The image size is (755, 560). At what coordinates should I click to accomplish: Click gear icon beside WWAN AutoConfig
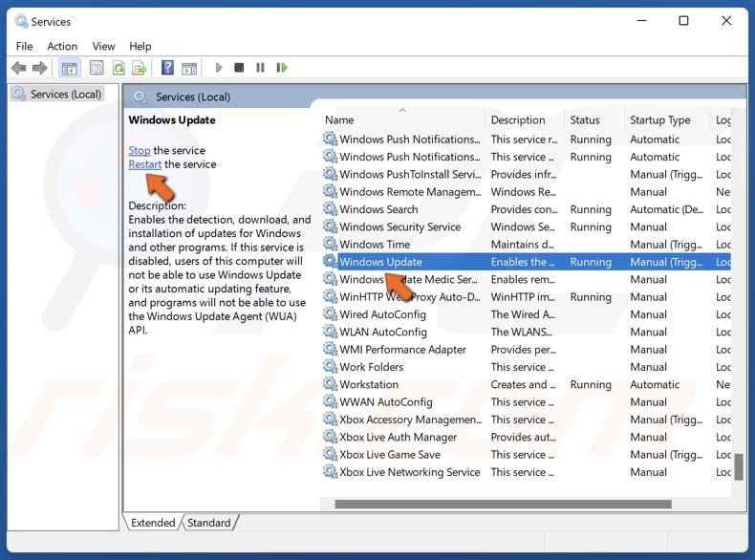click(x=330, y=401)
